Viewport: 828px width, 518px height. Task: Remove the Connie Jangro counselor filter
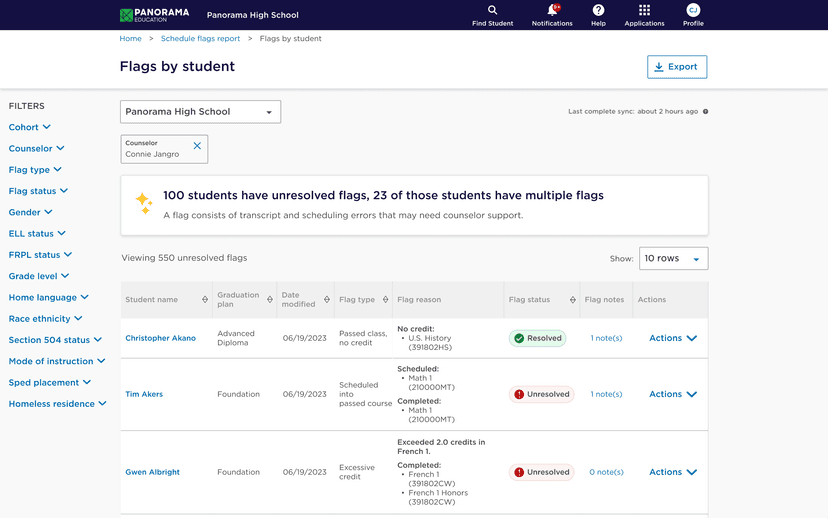point(197,146)
